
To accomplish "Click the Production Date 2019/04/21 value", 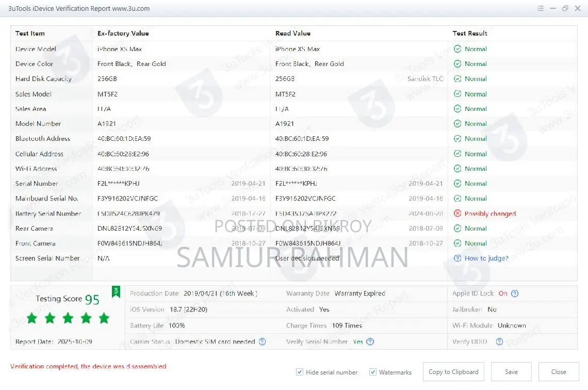I will (x=221, y=294).
